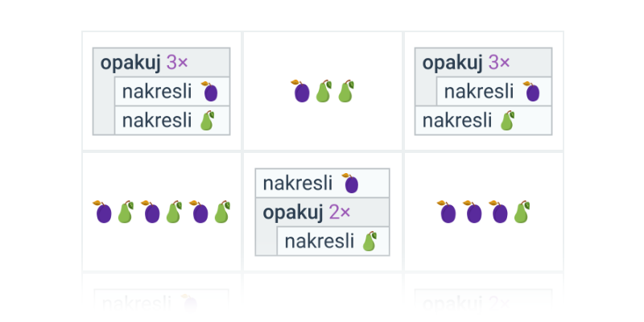This screenshot has height=322, width=644.
Task: Select the pear icon in the top-right code block
Action: pyautogui.click(x=507, y=121)
